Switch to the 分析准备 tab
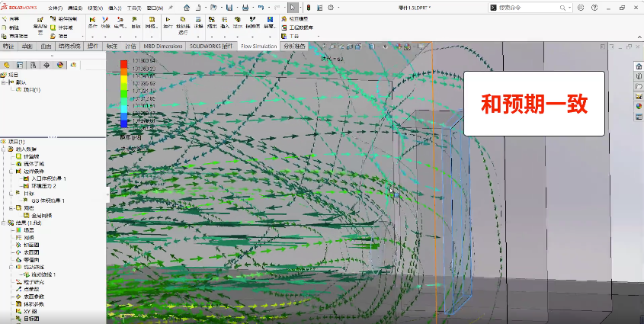644x324 pixels. (294, 46)
